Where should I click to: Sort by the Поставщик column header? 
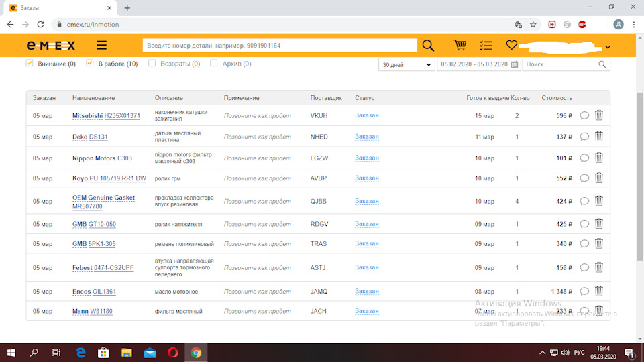pos(326,98)
